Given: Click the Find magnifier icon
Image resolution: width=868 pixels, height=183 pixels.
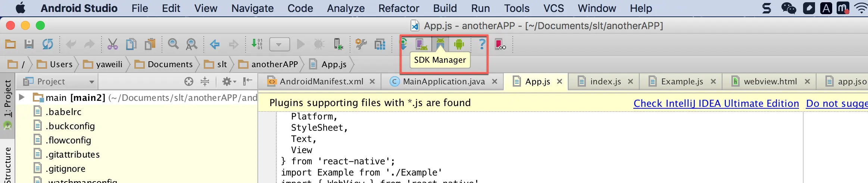Looking at the screenshot, I should (x=173, y=44).
